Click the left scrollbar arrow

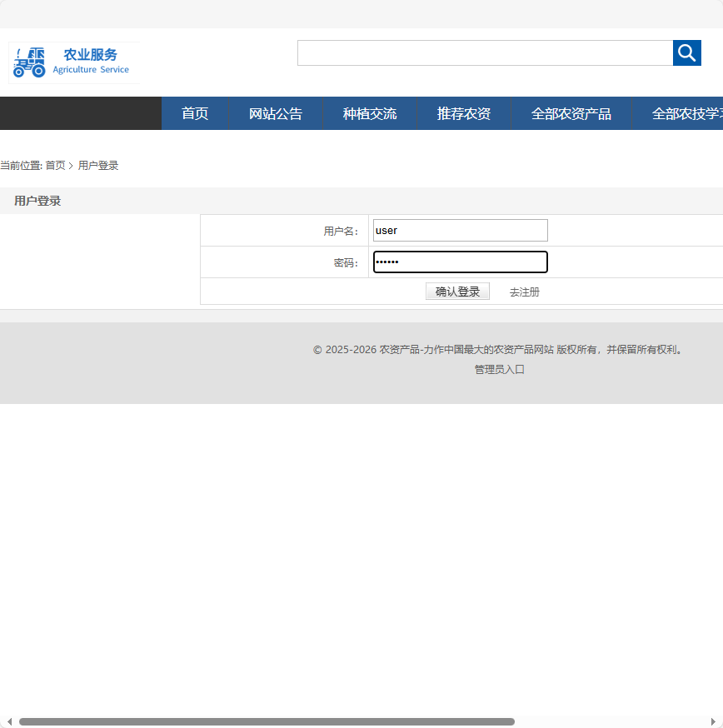click(x=7, y=722)
